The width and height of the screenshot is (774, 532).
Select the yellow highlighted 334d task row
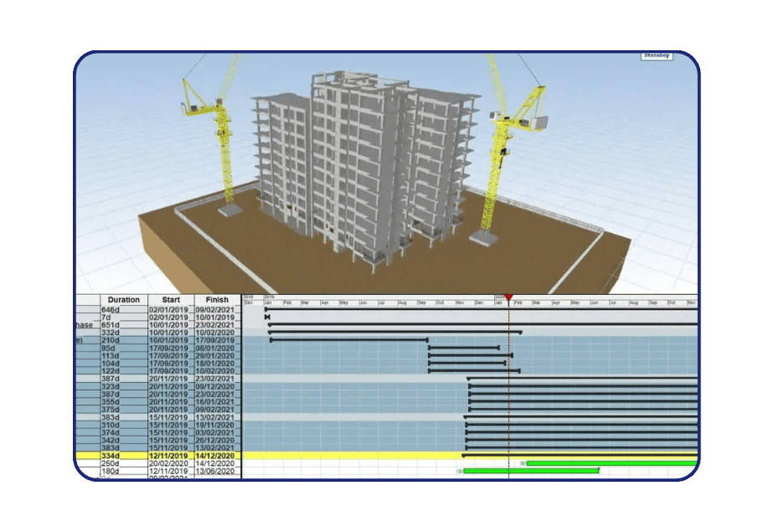point(159,455)
